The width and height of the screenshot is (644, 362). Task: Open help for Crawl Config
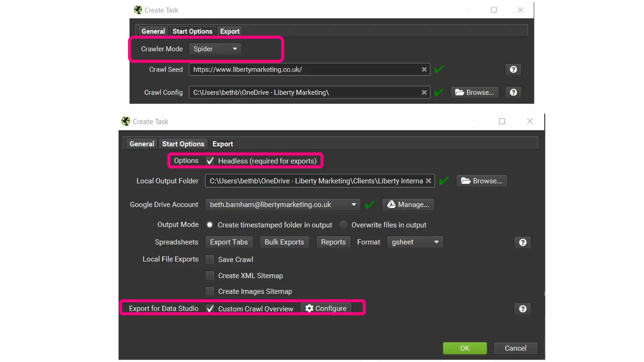click(x=513, y=92)
